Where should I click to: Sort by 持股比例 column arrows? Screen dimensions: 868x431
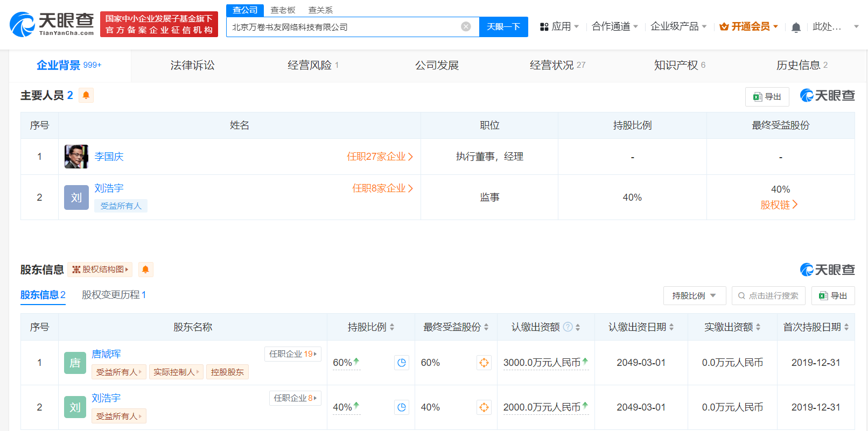point(392,327)
